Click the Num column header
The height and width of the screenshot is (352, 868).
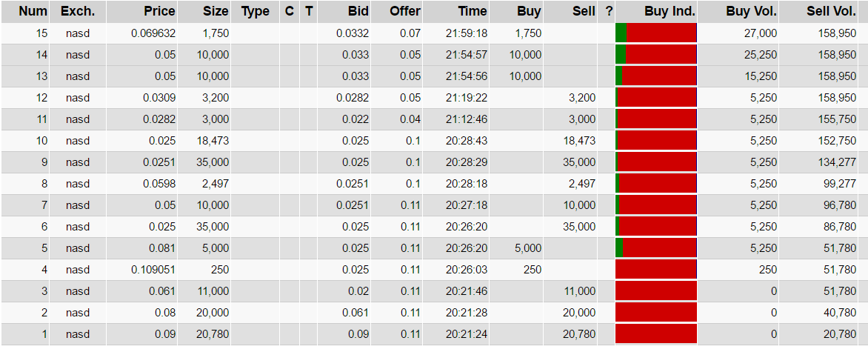(x=33, y=11)
